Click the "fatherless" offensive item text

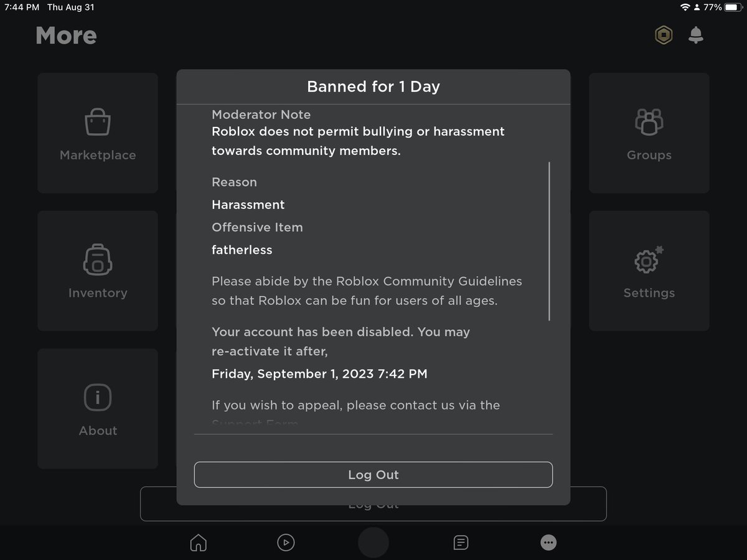pyautogui.click(x=242, y=250)
